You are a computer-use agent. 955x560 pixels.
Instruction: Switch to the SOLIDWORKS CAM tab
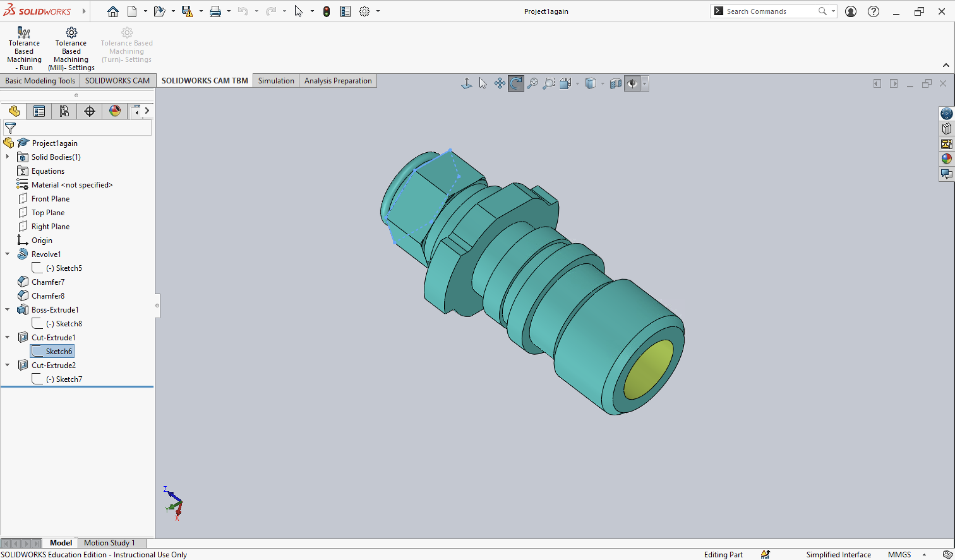pos(117,81)
